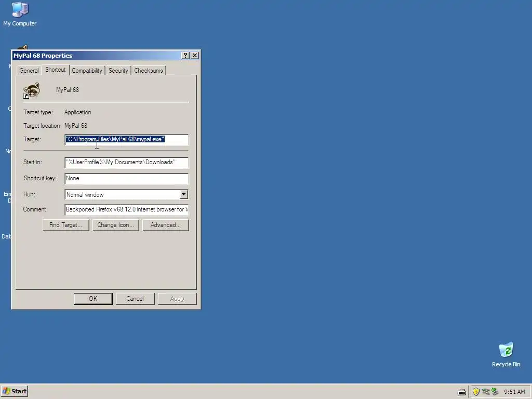Select the Shortcut tab
This screenshot has width=532, height=399.
(55, 70)
